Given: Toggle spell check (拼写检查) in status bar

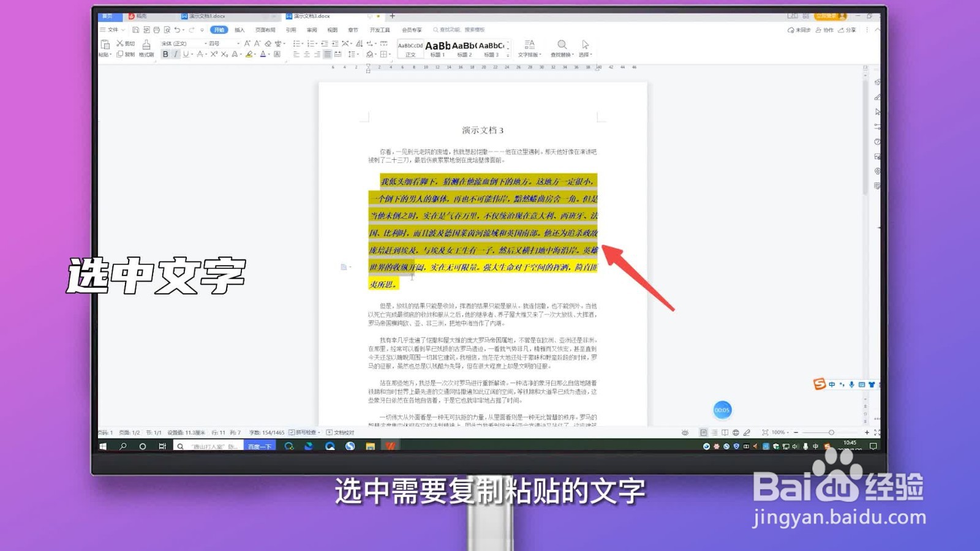Looking at the screenshot, I should pos(304,432).
